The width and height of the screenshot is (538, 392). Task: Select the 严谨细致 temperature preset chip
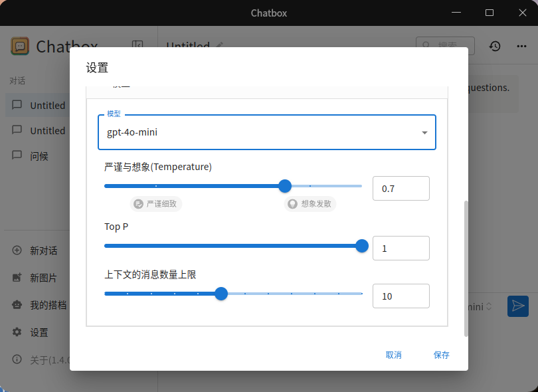(156, 204)
